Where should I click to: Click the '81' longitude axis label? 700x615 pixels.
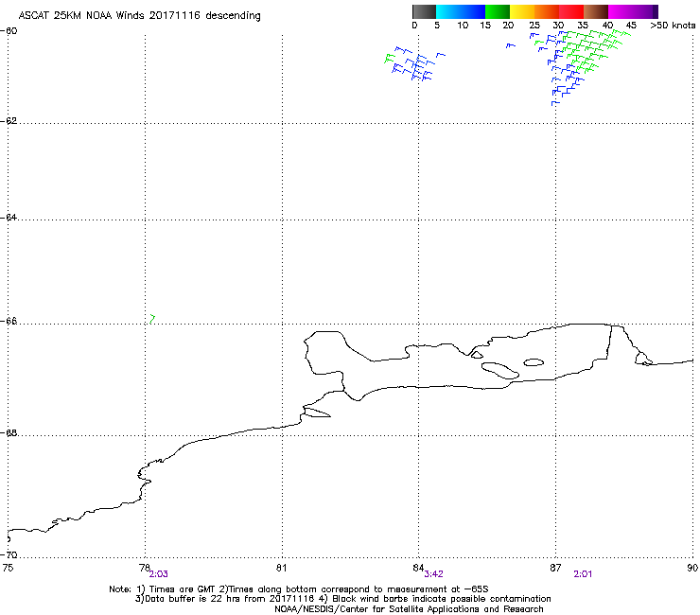click(281, 568)
